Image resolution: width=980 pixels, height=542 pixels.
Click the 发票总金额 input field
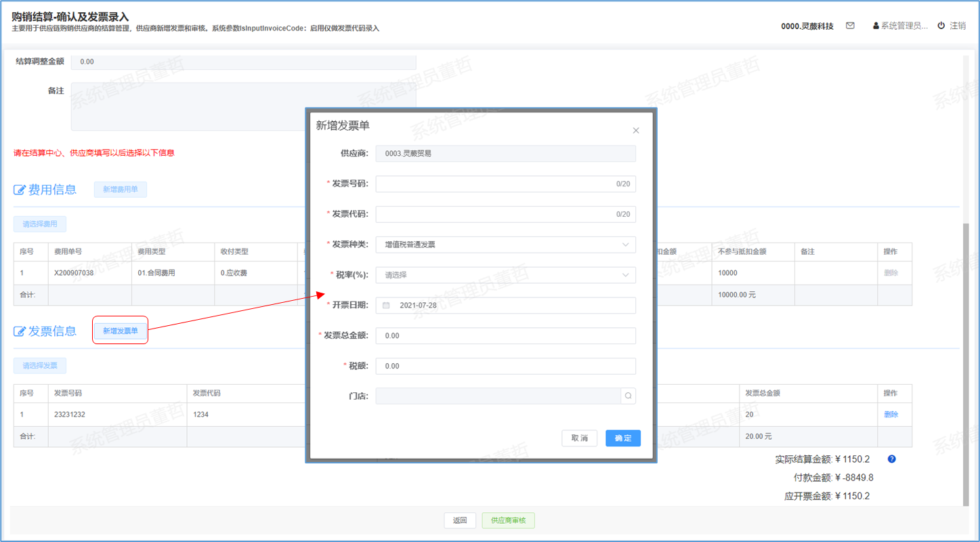click(506, 336)
